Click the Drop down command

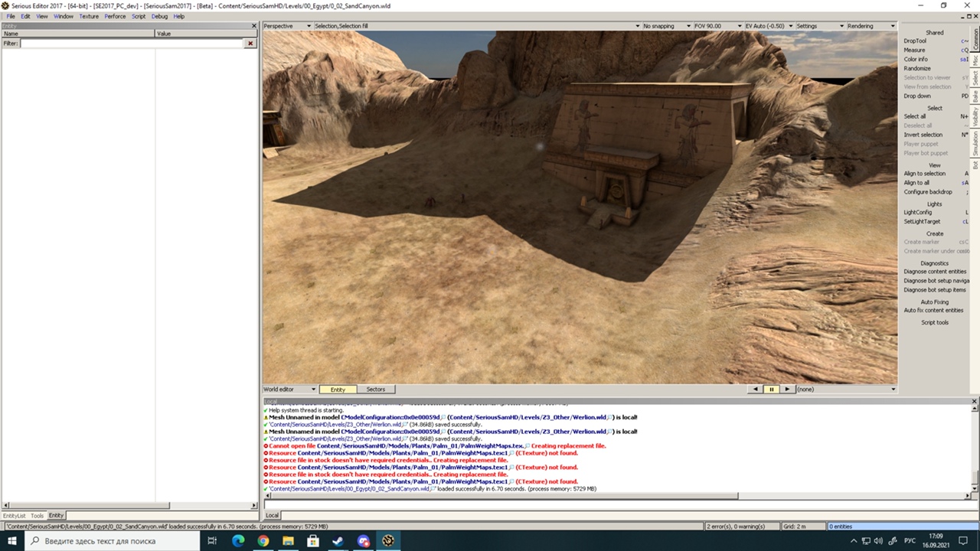917,96
